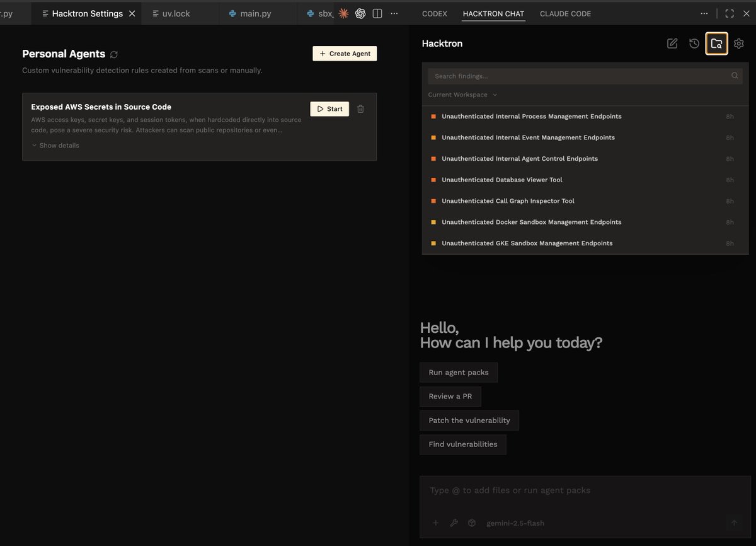Viewport: 756px width, 546px height.
Task: Open Unauthenticated Database Viewer Tool finding
Action: point(585,180)
